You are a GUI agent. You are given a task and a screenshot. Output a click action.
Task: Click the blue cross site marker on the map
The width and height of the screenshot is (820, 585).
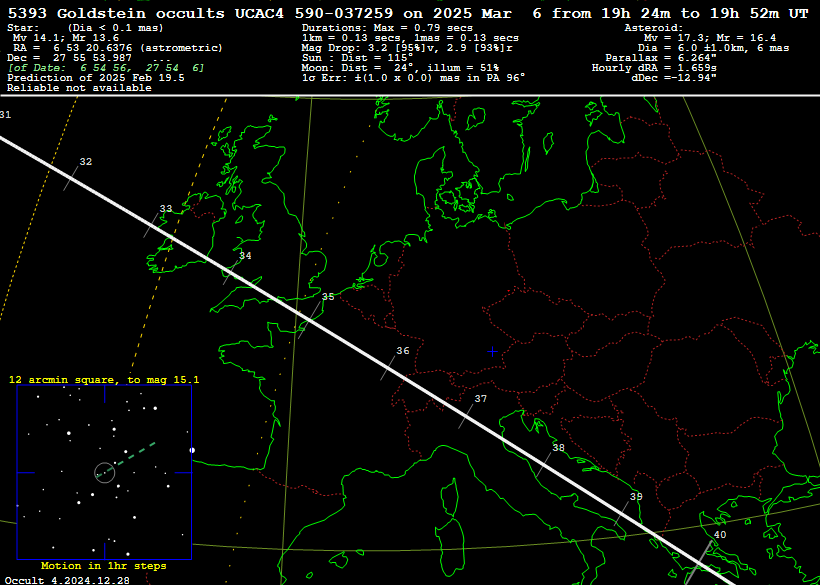coord(492,351)
